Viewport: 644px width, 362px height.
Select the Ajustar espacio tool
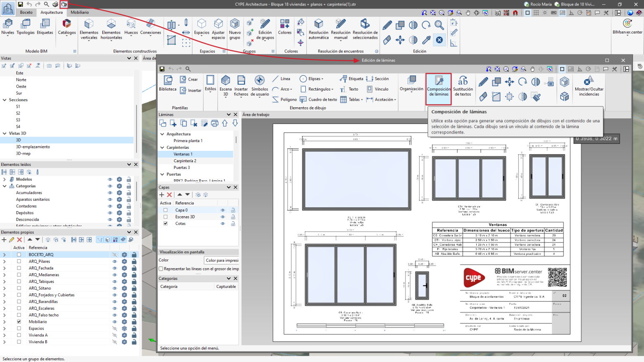(x=218, y=29)
